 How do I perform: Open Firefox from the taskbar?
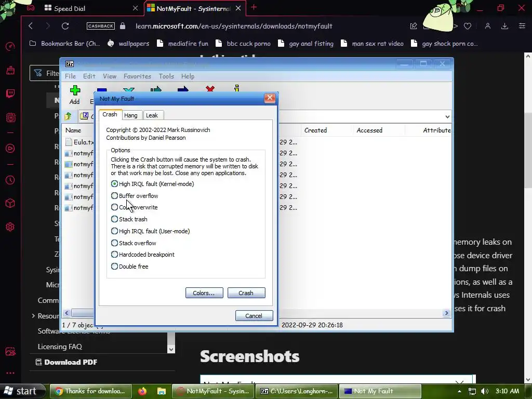(x=142, y=391)
